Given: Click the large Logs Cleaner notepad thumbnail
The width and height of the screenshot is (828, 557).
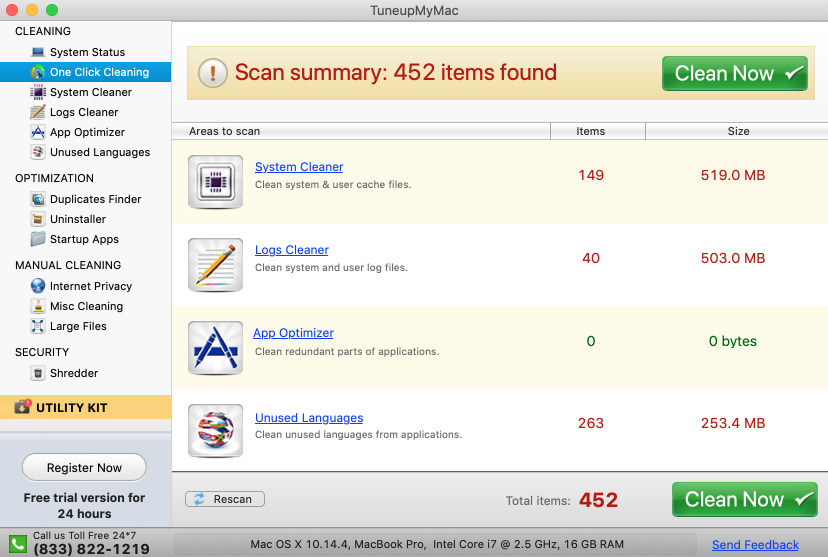Looking at the screenshot, I should point(215,265).
